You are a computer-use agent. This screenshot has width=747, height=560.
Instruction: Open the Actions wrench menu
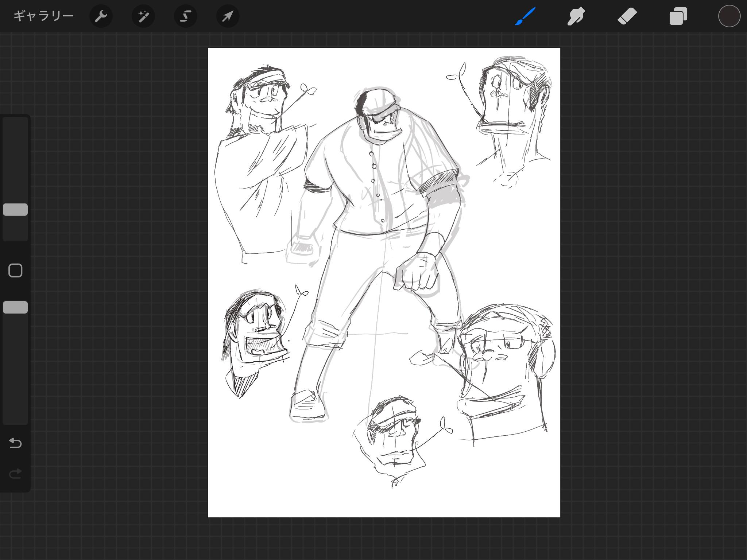[101, 16]
